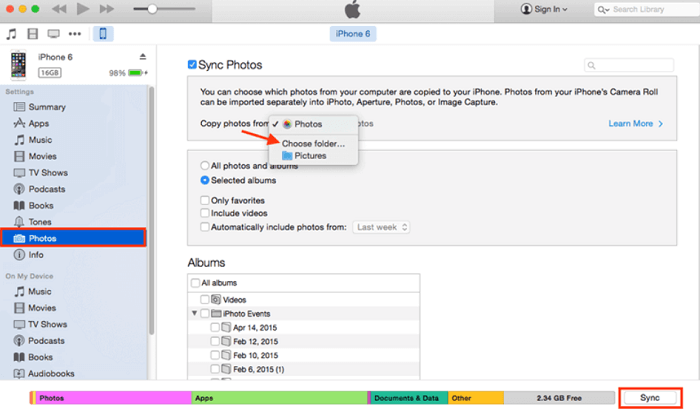This screenshot has height=412, width=700.
Task: Collapse the iPhoto Events disclosure triangle
Action: (x=195, y=313)
